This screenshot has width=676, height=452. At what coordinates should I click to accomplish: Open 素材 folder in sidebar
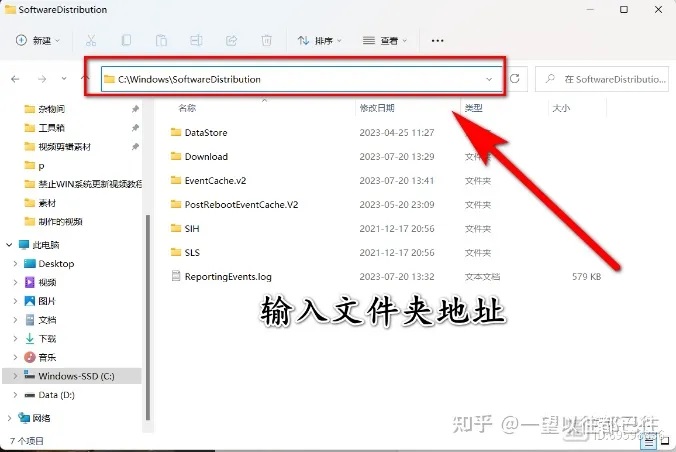[x=47, y=203]
